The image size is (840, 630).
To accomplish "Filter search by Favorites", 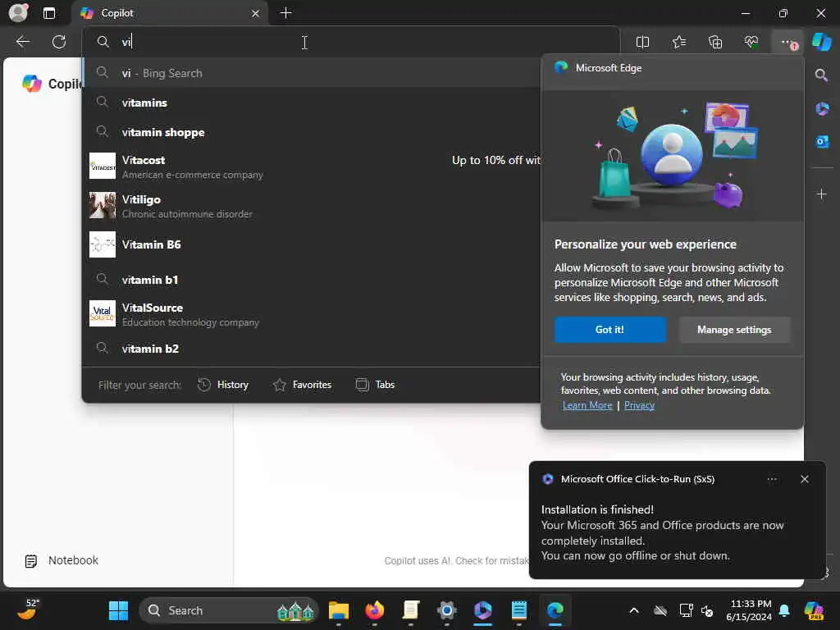I will pos(302,385).
